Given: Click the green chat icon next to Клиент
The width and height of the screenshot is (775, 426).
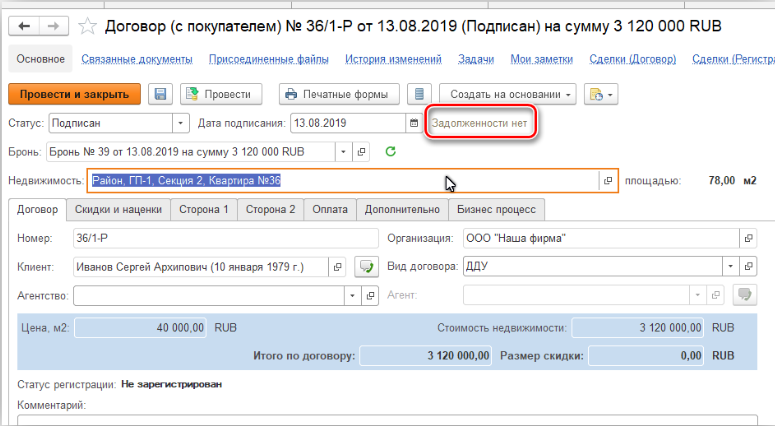Looking at the screenshot, I should [367, 267].
